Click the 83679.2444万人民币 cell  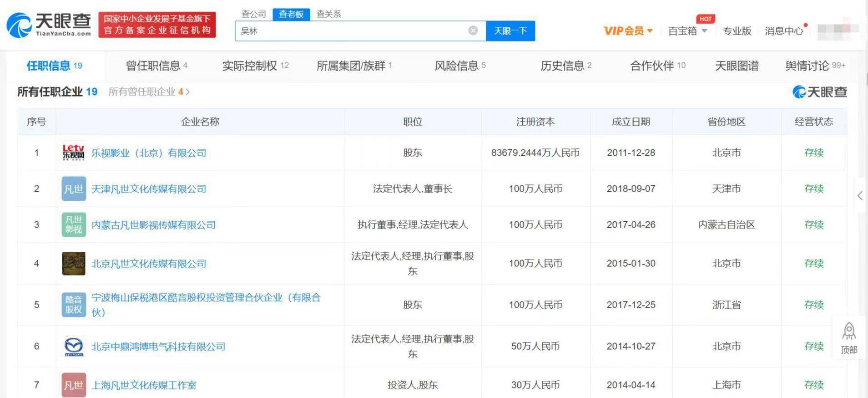point(535,153)
